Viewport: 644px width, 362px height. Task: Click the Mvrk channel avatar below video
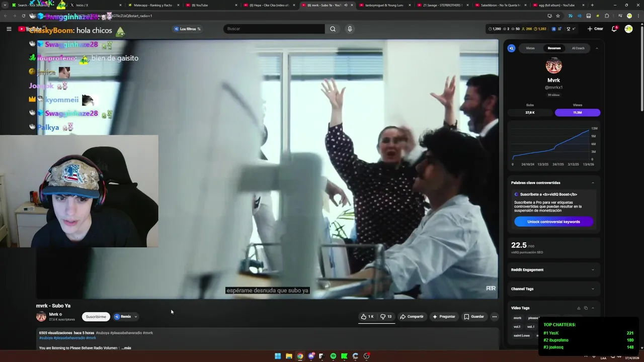41,317
